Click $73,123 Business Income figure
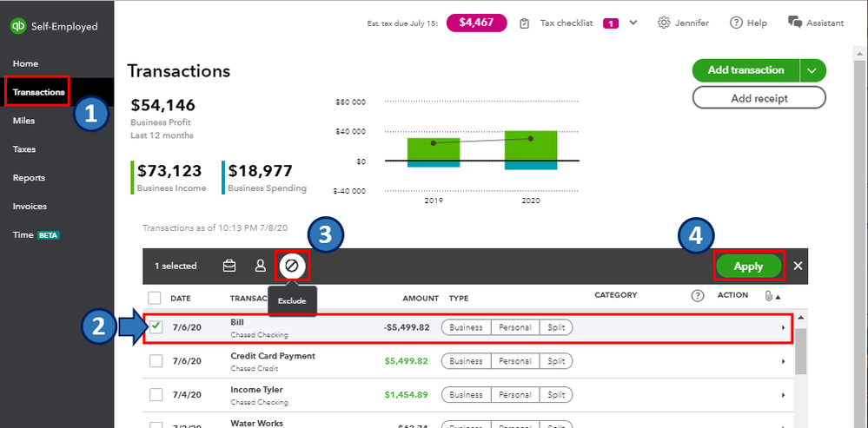The image size is (868, 428). (169, 171)
